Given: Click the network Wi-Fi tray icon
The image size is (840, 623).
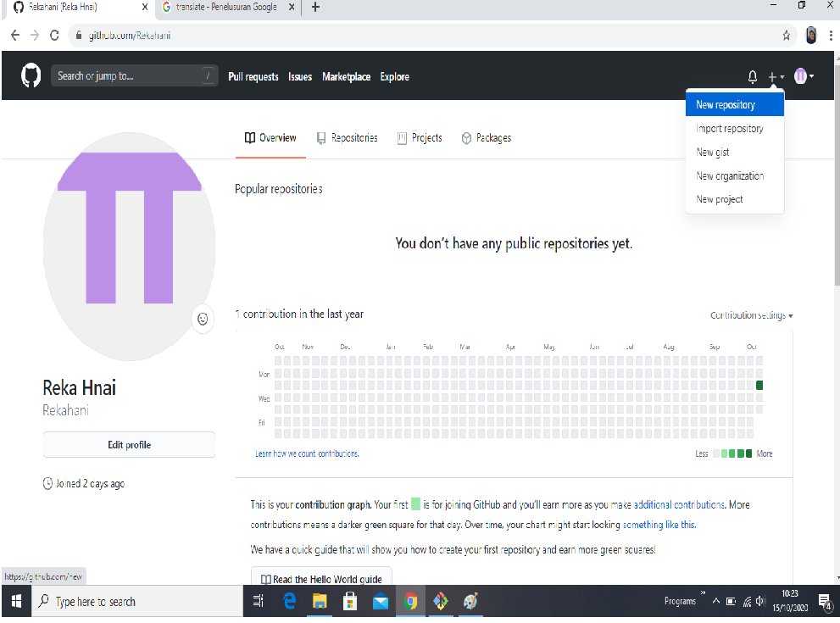Looking at the screenshot, I should pos(747,602).
